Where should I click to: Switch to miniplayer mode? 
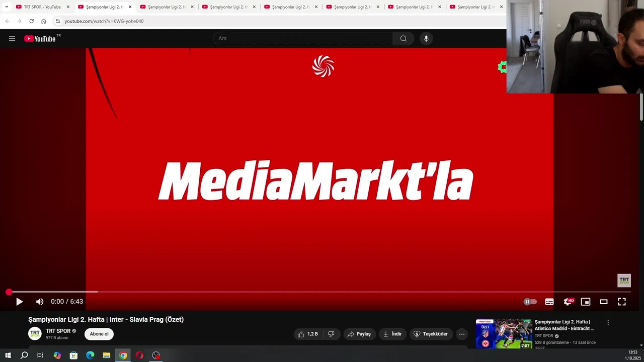click(x=586, y=302)
